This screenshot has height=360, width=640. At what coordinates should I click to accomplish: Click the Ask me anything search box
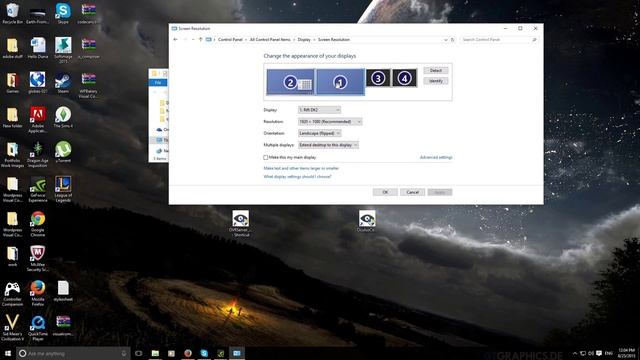point(73,353)
